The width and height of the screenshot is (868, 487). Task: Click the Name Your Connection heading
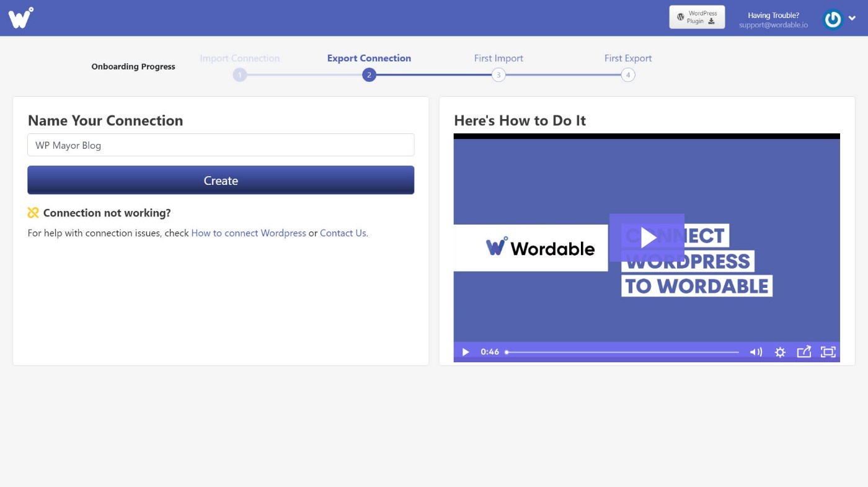pyautogui.click(x=105, y=120)
